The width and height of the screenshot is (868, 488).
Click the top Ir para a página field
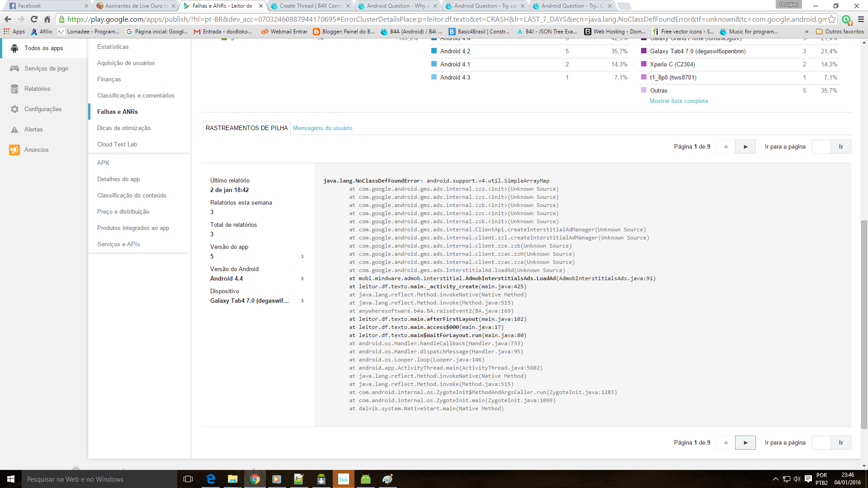[x=821, y=147]
